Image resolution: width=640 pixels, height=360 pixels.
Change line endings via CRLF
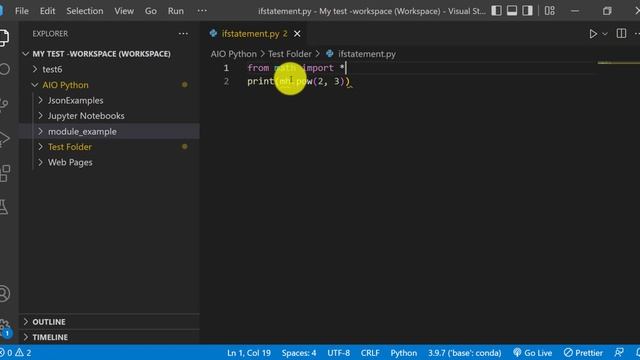tap(370, 353)
